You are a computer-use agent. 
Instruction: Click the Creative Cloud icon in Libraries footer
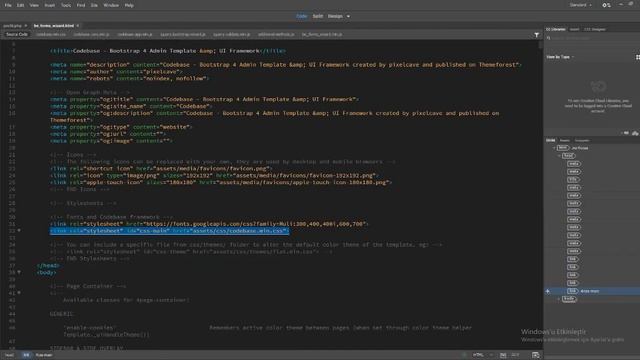[x=635, y=133]
